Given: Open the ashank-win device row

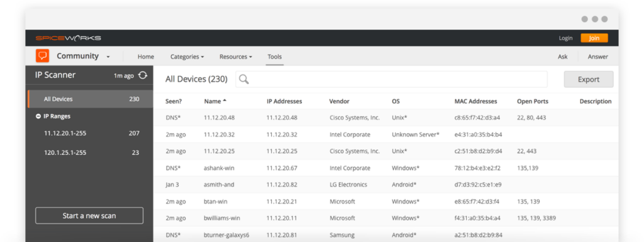Looking at the screenshot, I should pyautogui.click(x=386, y=168).
